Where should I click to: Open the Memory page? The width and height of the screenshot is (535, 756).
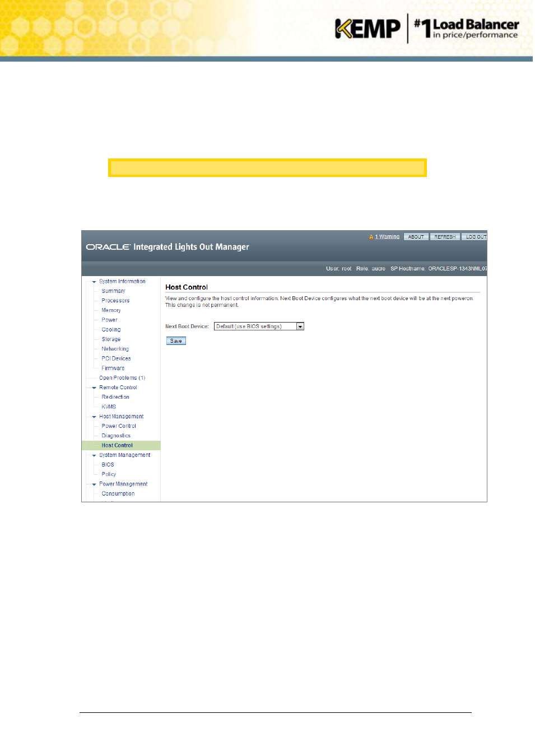[x=111, y=310]
